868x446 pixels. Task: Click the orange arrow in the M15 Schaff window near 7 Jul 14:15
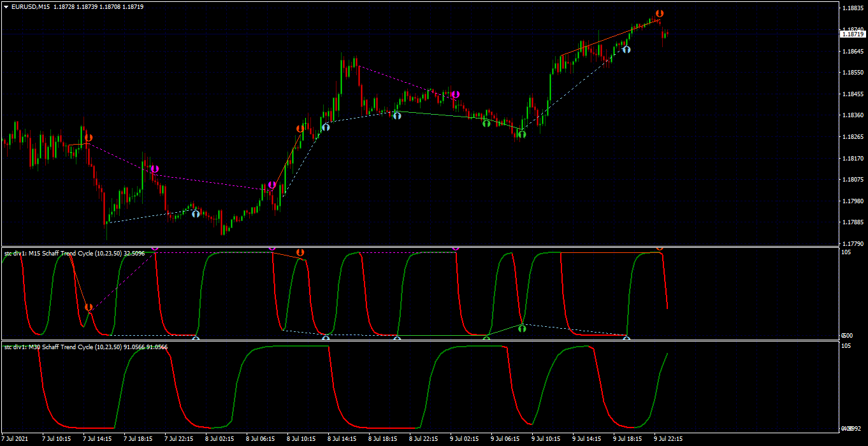pyautogui.click(x=89, y=308)
